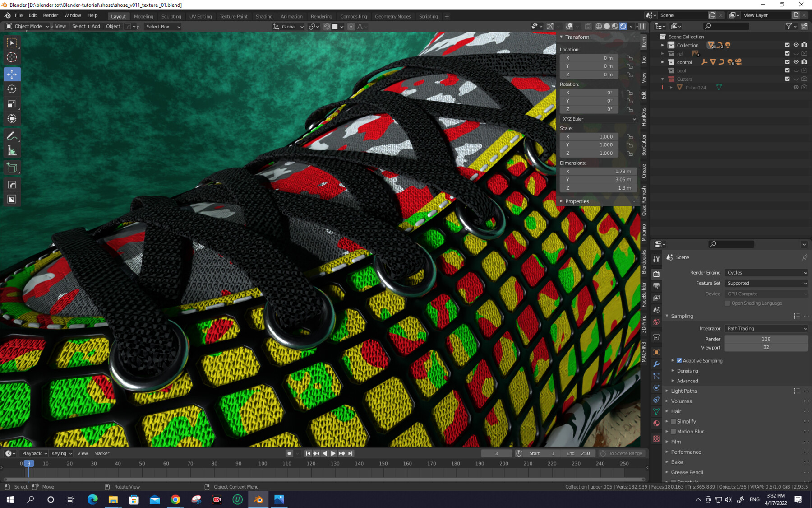Select the Rotate tool
This screenshot has width=812, height=508.
click(x=11, y=89)
